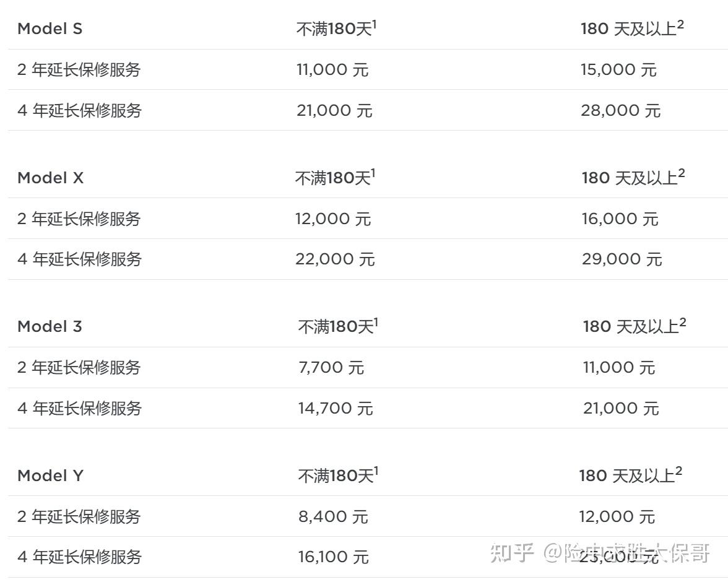728x582 pixels.
Task: Click the Model 3 section heading
Action: coord(50,327)
